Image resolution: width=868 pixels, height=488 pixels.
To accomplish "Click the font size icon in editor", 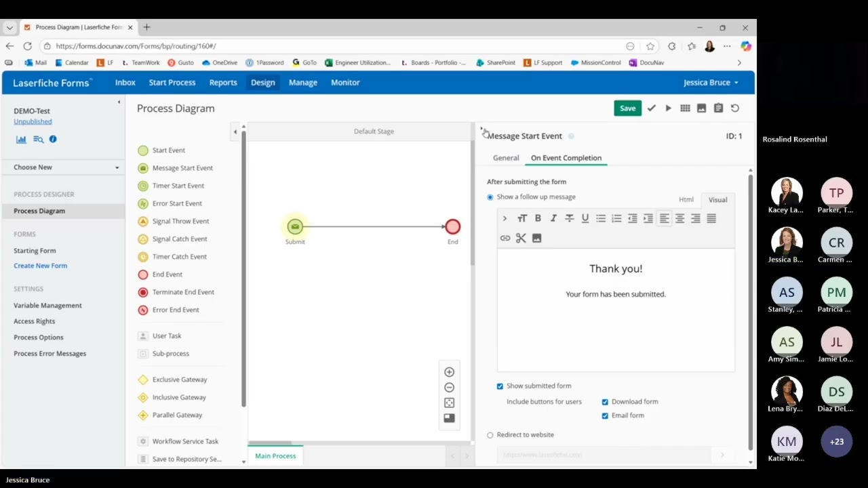I will 522,218.
